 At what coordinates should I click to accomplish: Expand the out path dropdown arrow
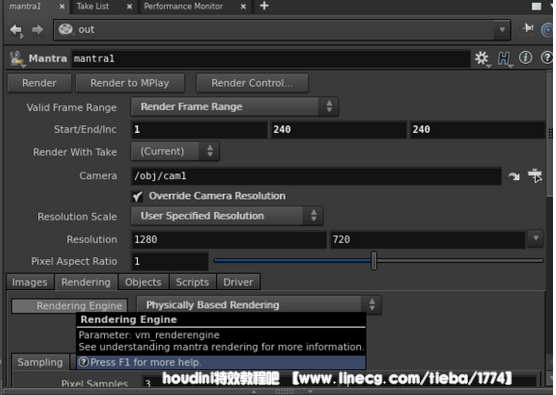(x=502, y=30)
